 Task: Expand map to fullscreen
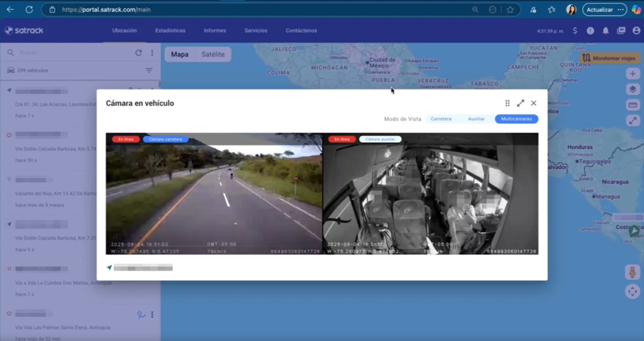coord(633,121)
